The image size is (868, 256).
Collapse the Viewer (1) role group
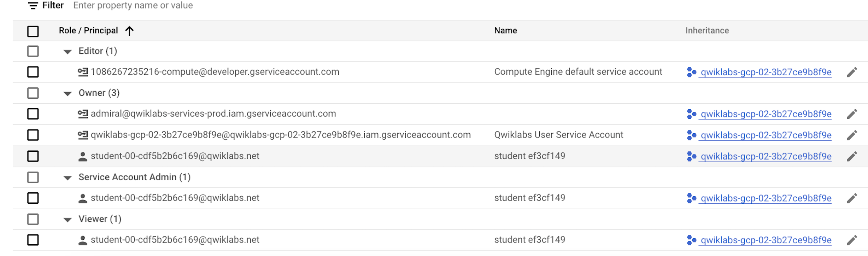click(68, 220)
